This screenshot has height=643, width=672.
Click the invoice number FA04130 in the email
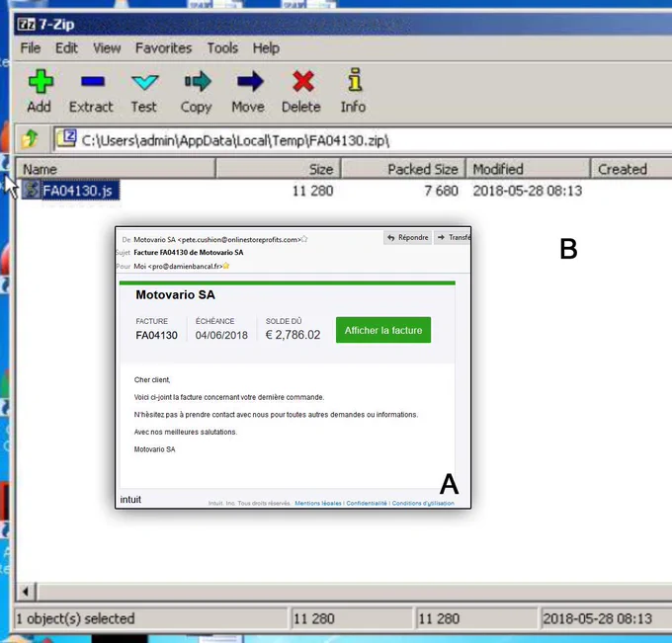156,335
